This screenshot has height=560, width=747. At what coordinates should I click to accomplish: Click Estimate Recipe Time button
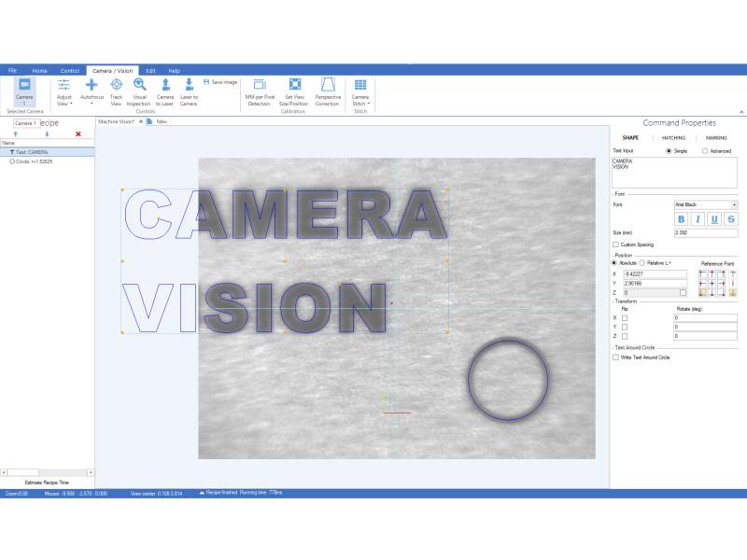click(x=47, y=483)
